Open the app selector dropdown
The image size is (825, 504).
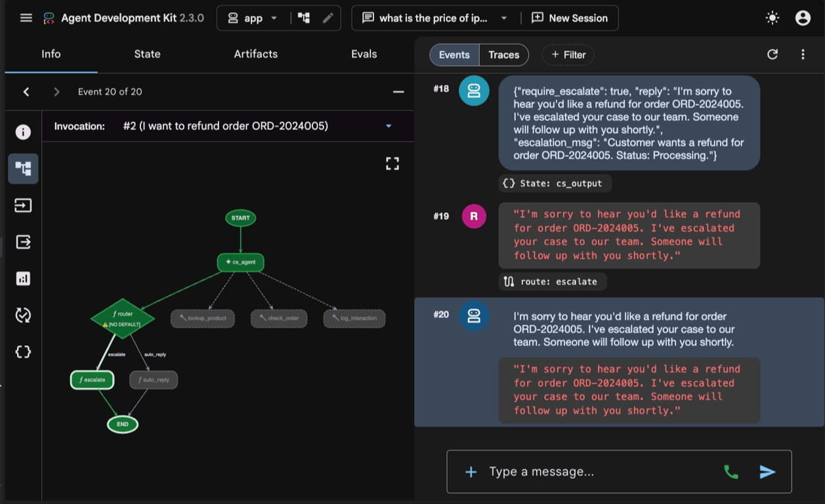tap(252, 18)
